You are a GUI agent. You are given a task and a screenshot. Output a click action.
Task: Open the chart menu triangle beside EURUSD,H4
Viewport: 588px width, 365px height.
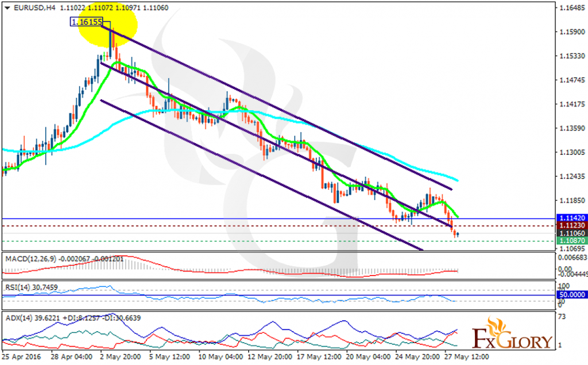click(7, 8)
